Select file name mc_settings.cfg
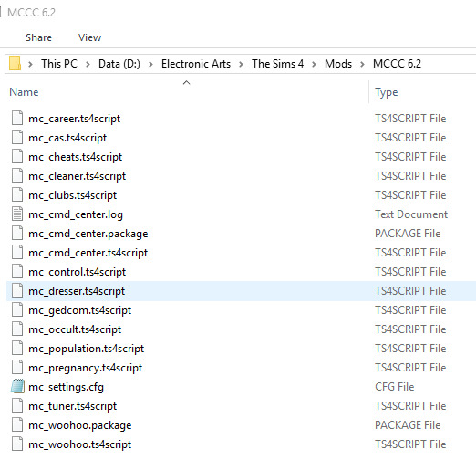The width and height of the screenshot is (476, 470). pos(66,387)
